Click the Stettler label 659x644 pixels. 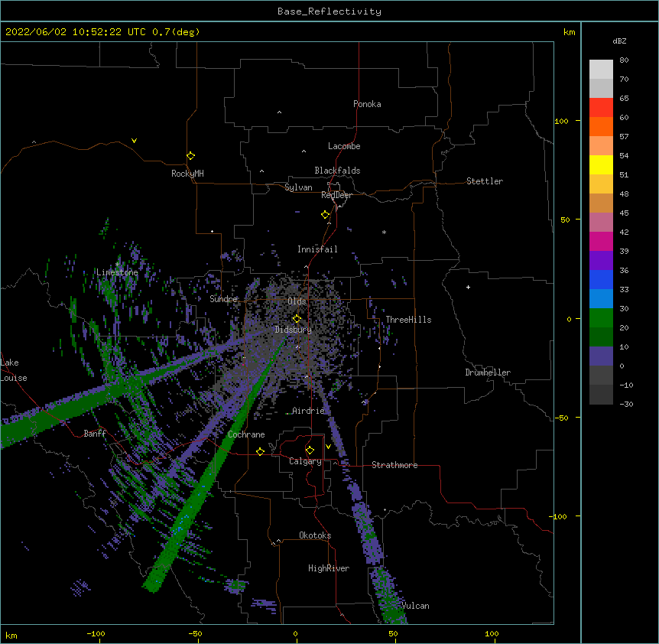pyautogui.click(x=485, y=181)
